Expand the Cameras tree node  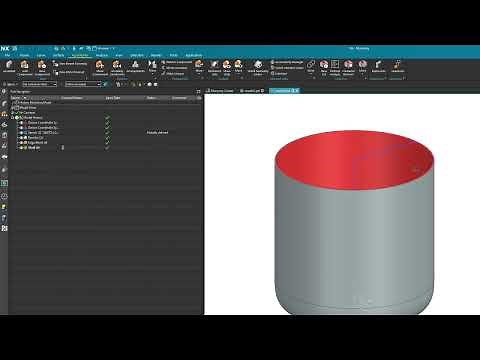click(13, 113)
